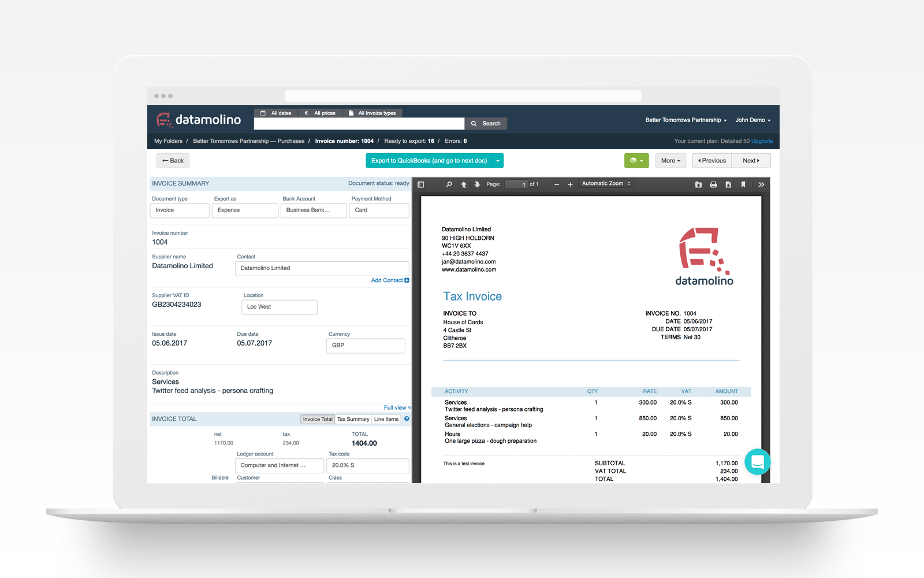924x578 pixels.
Task: Switch to the Line Items tab
Action: click(x=386, y=419)
